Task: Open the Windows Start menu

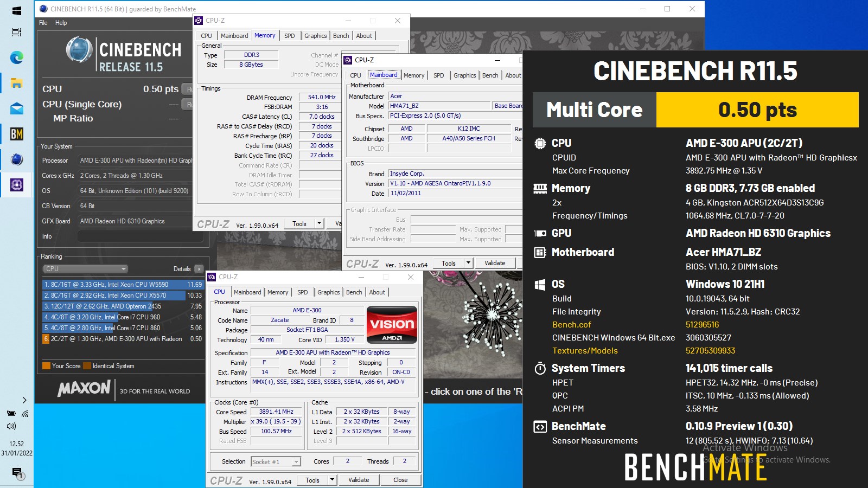Action: tap(16, 11)
